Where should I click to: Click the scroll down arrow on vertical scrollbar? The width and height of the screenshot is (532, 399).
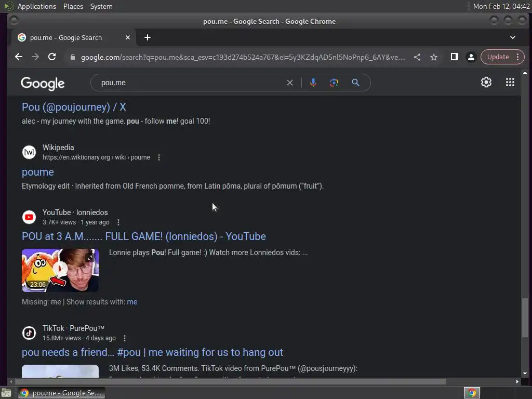[525, 374]
